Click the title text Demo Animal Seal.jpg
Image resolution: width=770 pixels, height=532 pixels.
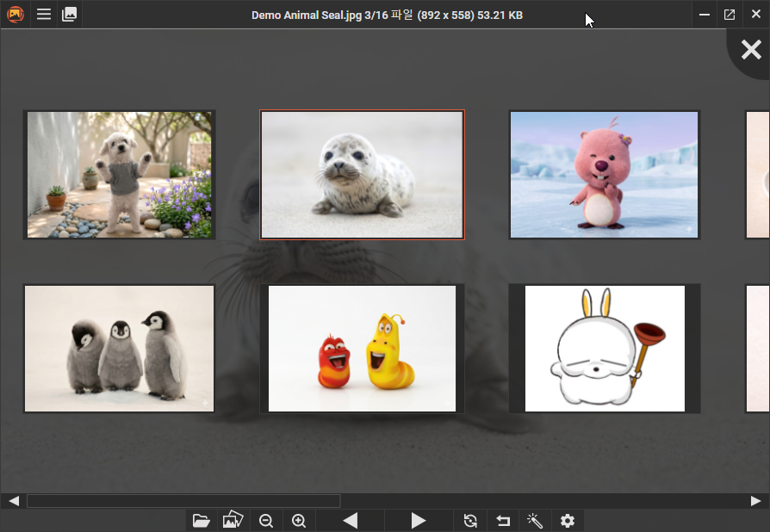[x=307, y=15]
